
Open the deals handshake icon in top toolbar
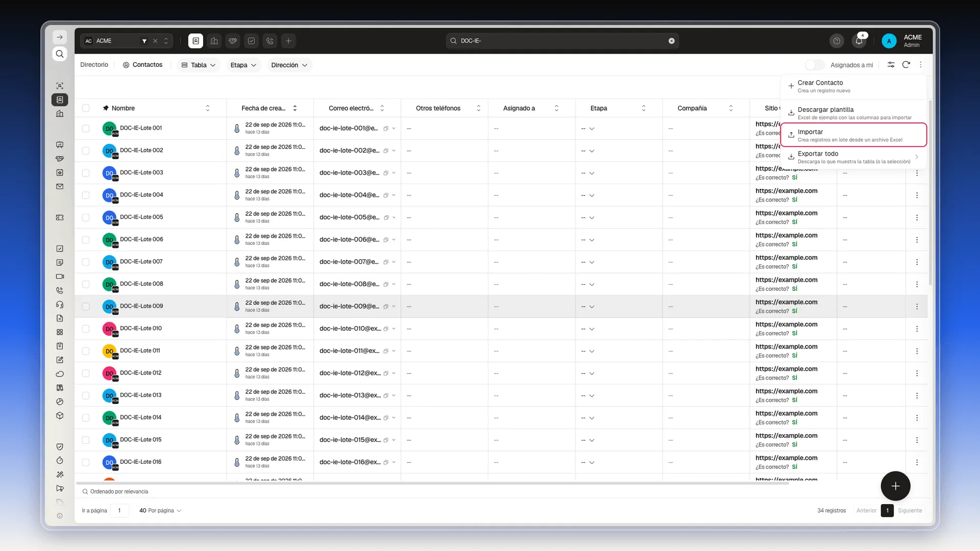[x=233, y=41]
